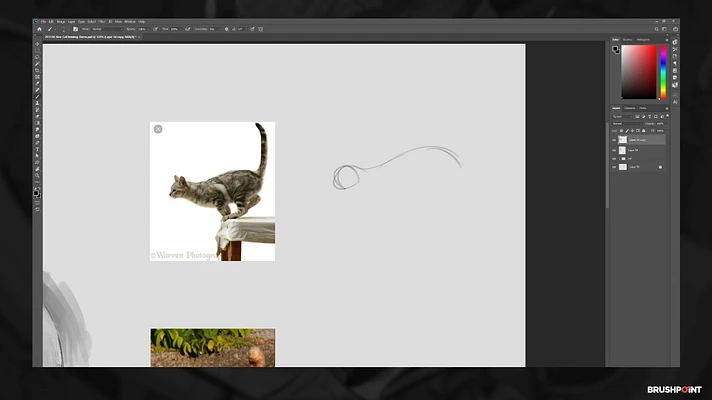Click the rainbow hue slider

pyautogui.click(x=663, y=70)
